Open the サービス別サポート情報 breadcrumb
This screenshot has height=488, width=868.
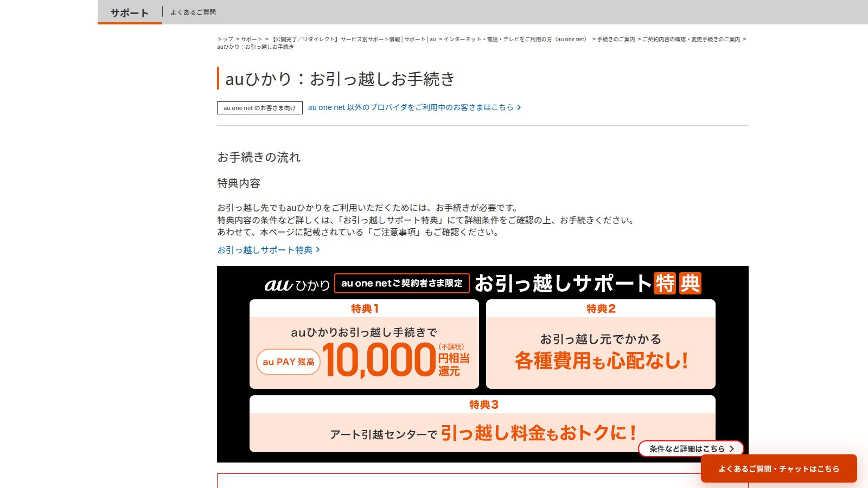[x=354, y=39]
